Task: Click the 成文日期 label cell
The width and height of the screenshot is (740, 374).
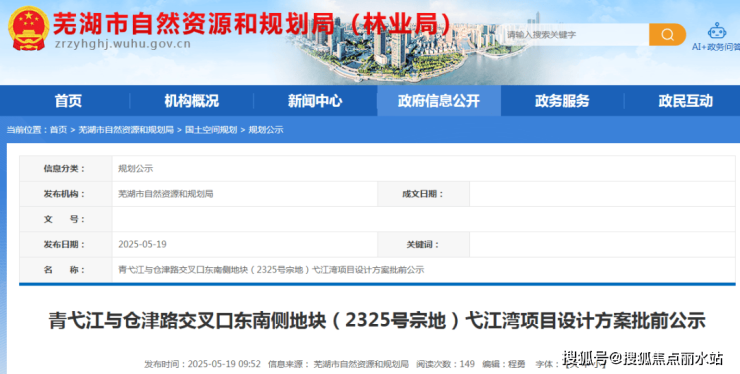Action: (x=423, y=194)
